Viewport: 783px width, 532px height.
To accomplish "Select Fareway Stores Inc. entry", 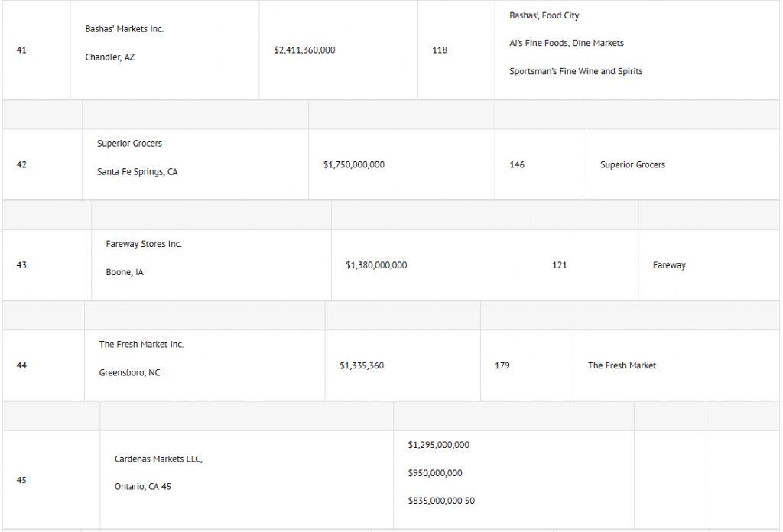I will 144,245.
